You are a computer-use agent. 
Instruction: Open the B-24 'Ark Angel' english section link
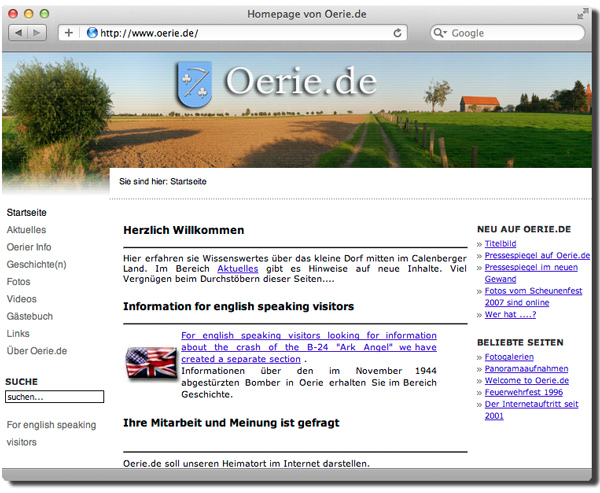click(309, 347)
